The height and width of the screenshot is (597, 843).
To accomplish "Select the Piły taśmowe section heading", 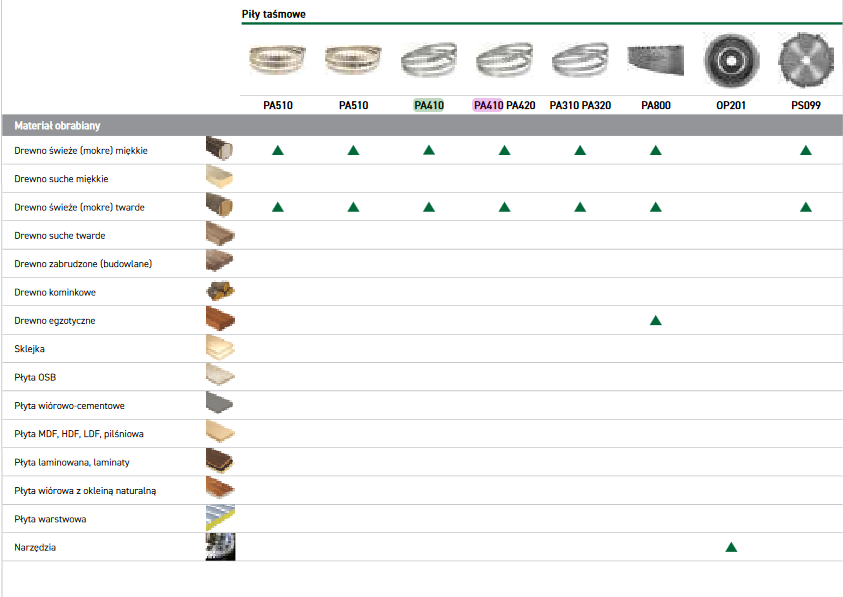I will [274, 14].
